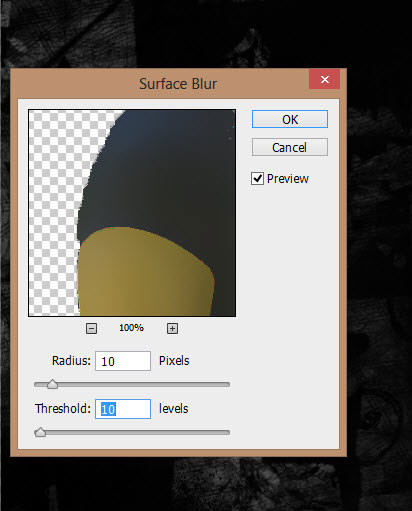Click the Threshold label
This screenshot has height=511, width=412.
click(x=63, y=409)
